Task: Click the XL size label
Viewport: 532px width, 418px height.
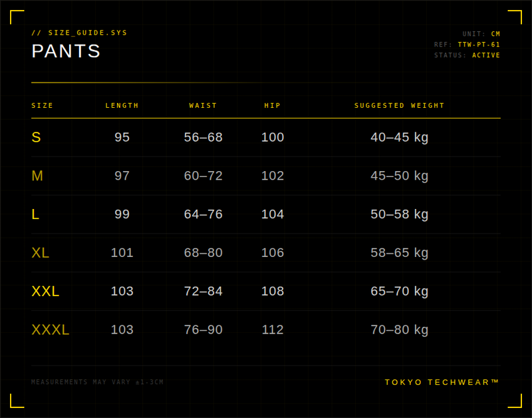Action: [x=40, y=254]
